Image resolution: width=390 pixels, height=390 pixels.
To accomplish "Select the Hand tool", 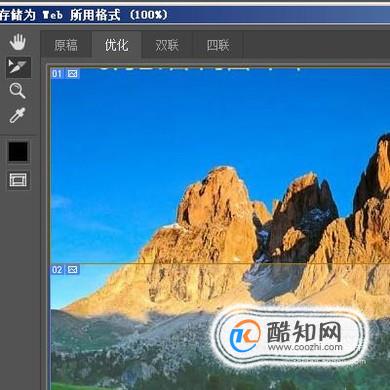I will 18,42.
